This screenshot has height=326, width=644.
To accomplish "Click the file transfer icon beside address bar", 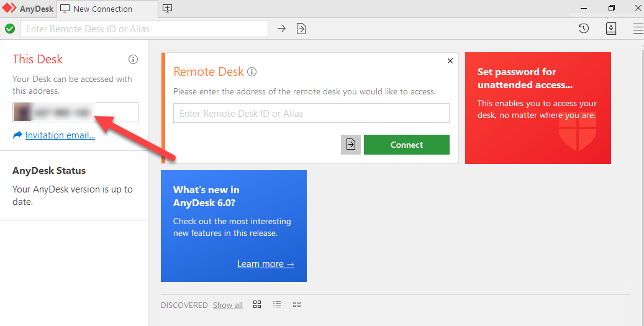I will point(301,29).
